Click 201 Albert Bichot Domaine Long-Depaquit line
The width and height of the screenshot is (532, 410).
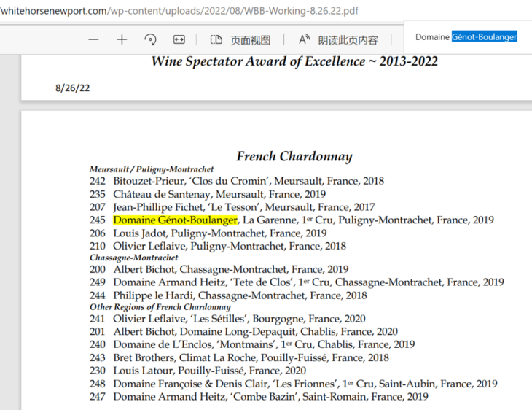point(243,331)
